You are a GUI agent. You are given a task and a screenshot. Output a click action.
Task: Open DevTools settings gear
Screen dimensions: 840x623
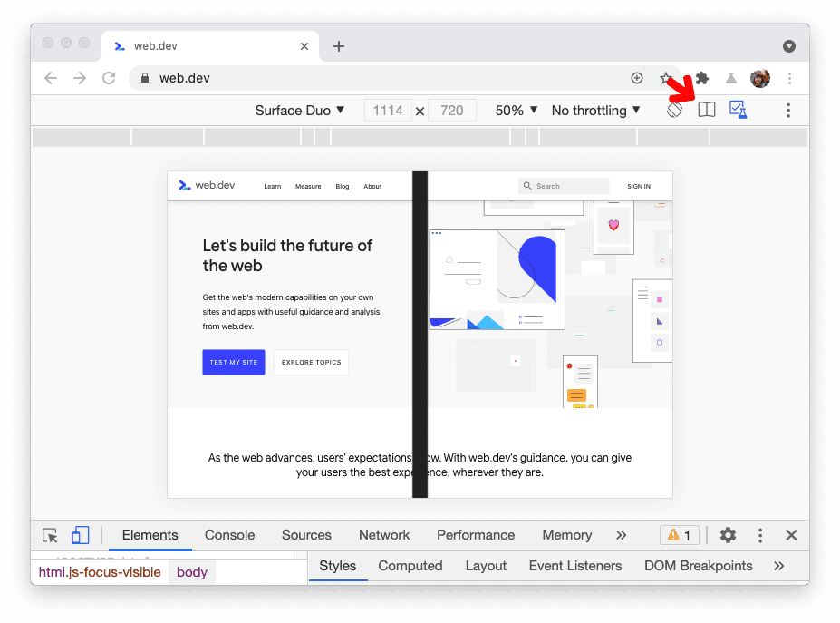[728, 535]
